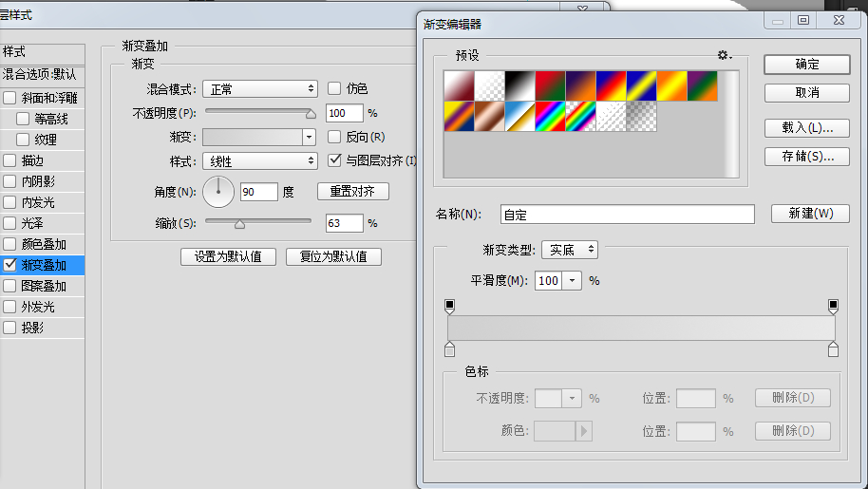Pick the copper gradient preset
Viewport: 868px width, 489px height.
489,116
